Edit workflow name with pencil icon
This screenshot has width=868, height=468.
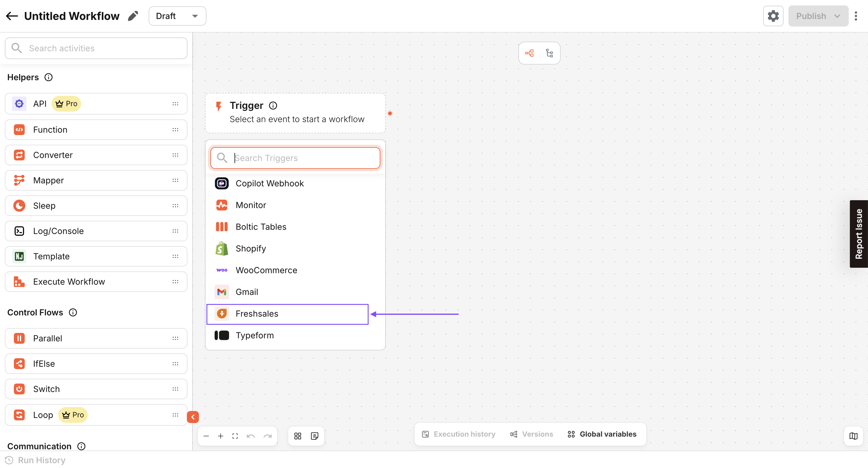tap(133, 16)
